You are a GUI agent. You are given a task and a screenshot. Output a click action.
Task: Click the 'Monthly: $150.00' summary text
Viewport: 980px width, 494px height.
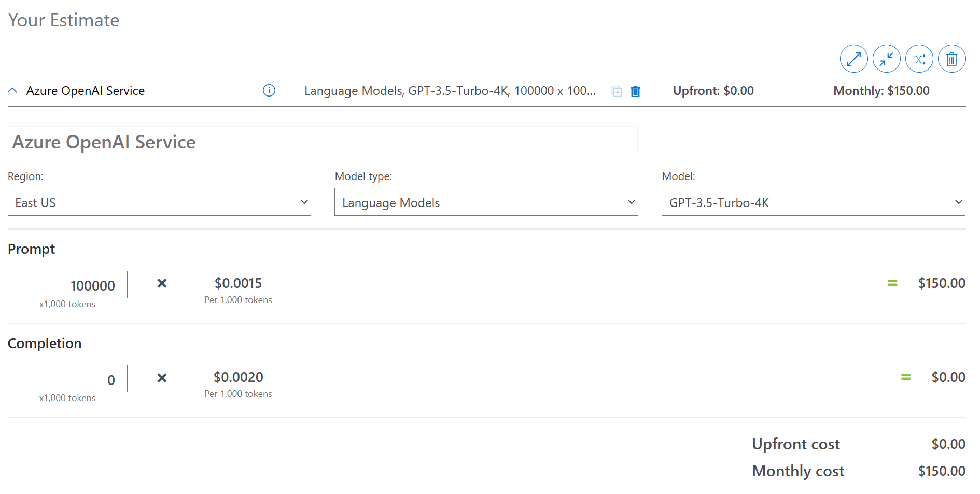click(881, 91)
